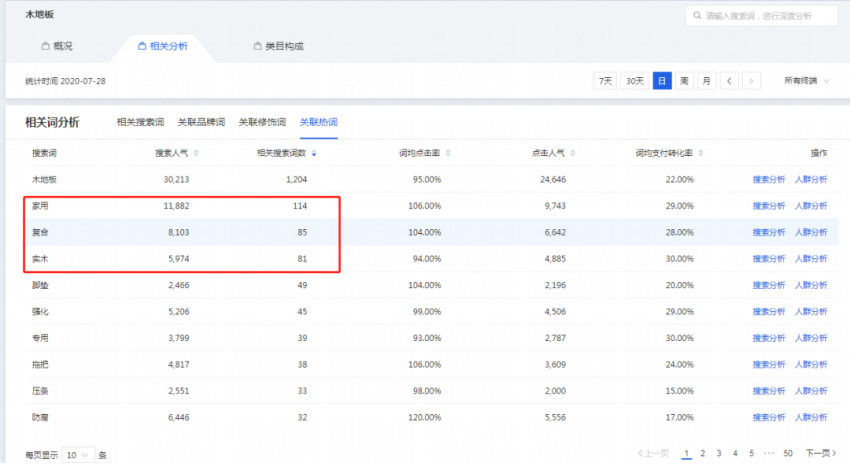The width and height of the screenshot is (851, 464).
Task: Open 搜索分析 for 复合 row
Action: point(769,232)
